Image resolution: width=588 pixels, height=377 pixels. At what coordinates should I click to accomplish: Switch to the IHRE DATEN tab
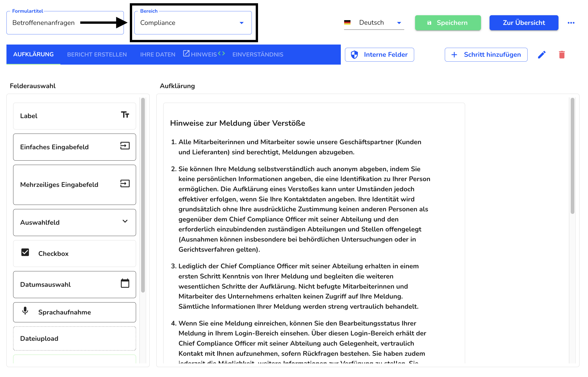pos(158,55)
